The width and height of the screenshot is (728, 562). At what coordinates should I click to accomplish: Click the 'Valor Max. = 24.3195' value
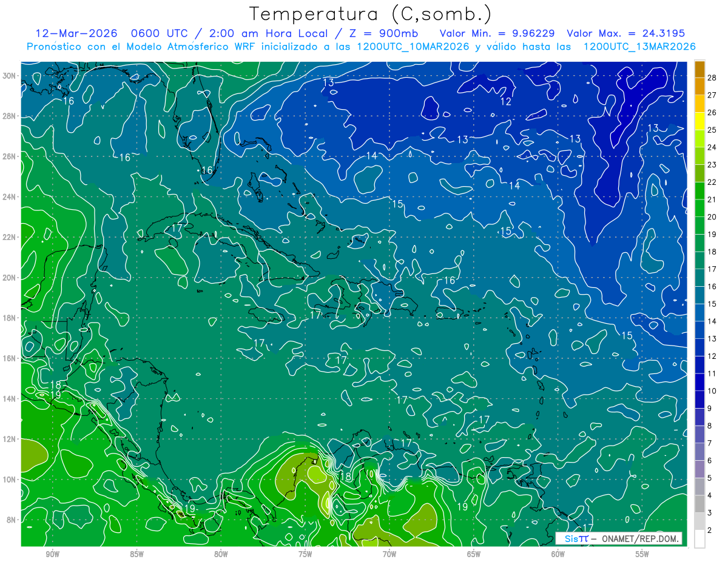(x=625, y=33)
